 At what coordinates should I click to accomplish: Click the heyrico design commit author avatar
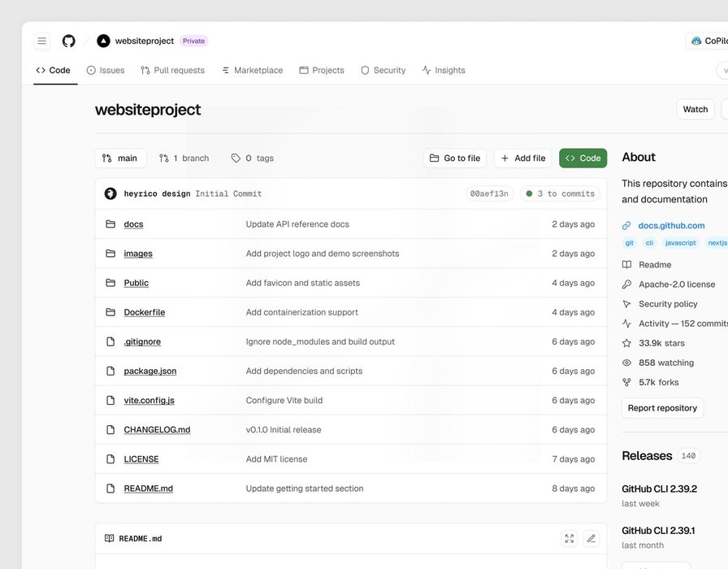tap(110, 193)
